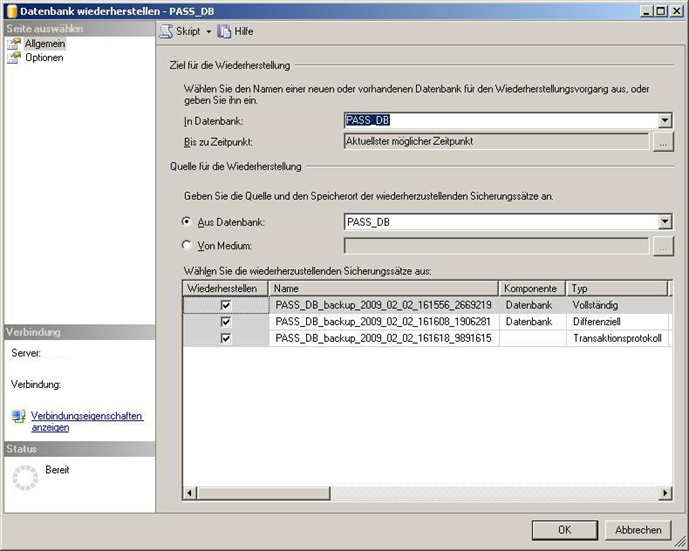
Task: Uncheck the Transaktionsprotokoll backup set checkbox
Action: (226, 339)
